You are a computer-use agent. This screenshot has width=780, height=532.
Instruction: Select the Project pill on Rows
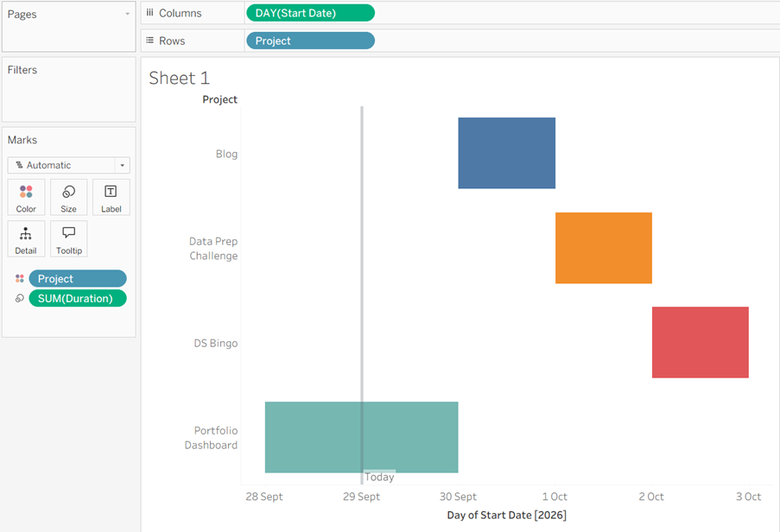pyautogui.click(x=310, y=41)
